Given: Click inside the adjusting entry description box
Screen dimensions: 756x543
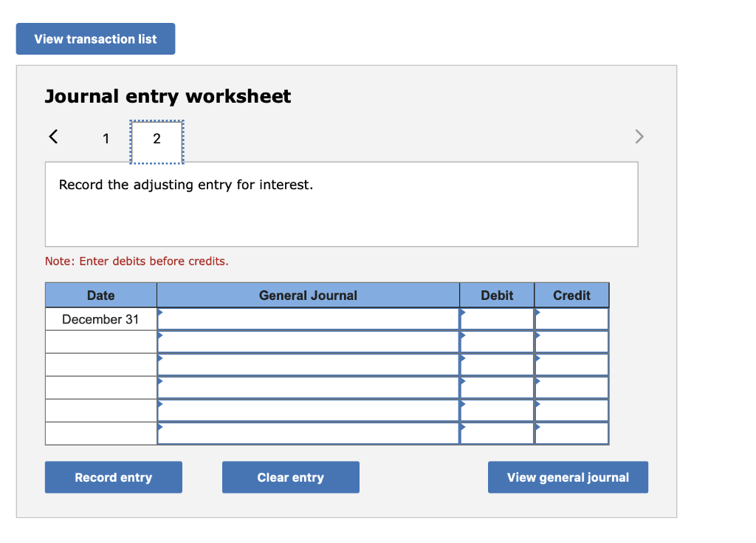Looking at the screenshot, I should coord(341,204).
